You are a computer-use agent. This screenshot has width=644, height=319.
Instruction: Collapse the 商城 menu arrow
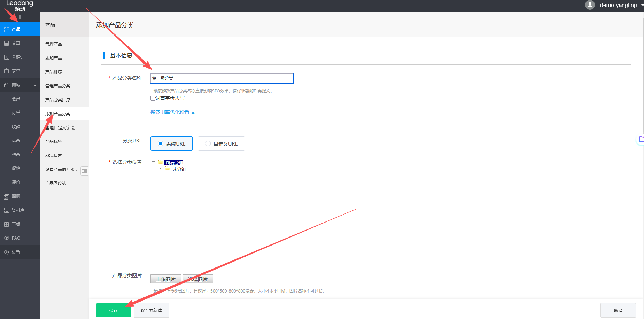click(35, 85)
